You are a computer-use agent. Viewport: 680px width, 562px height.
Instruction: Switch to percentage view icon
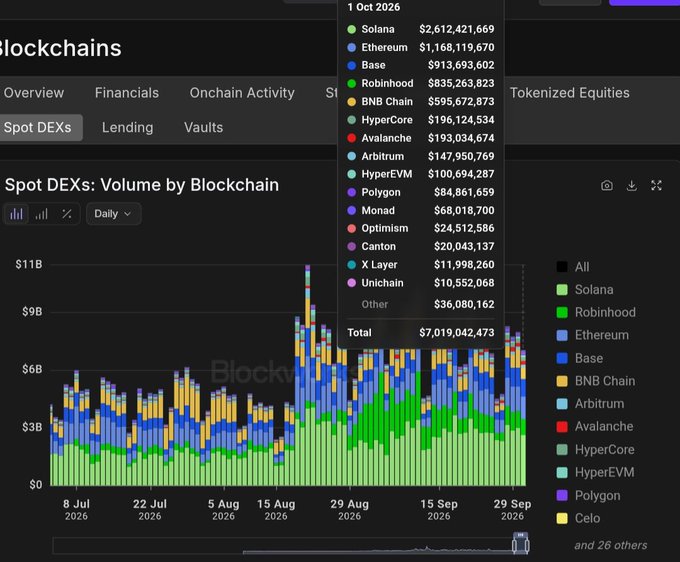coord(66,214)
